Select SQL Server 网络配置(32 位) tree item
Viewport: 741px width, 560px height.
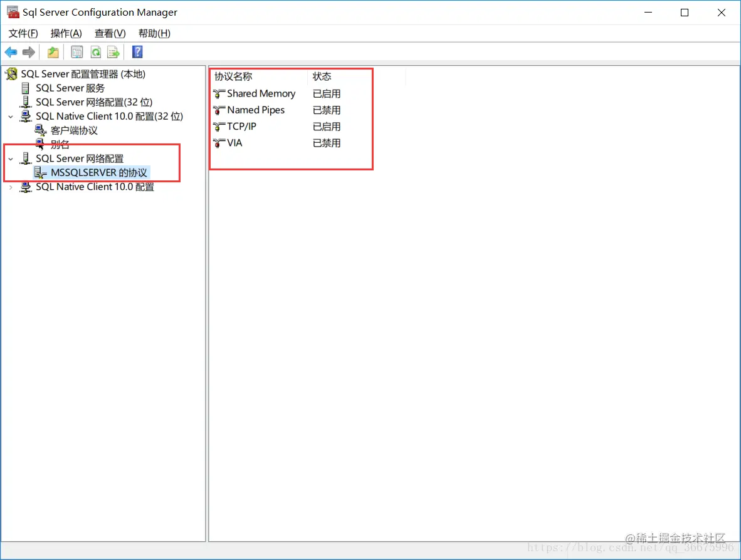coord(94,103)
